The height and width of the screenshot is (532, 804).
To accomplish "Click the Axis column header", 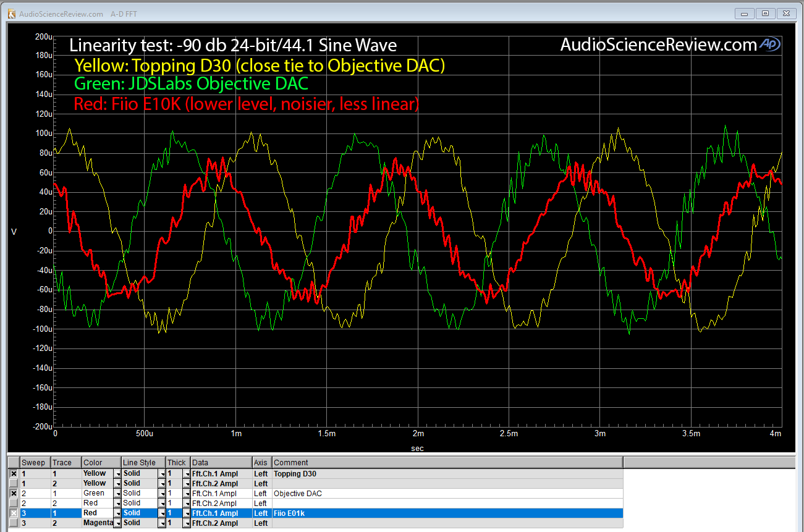I will (262, 462).
